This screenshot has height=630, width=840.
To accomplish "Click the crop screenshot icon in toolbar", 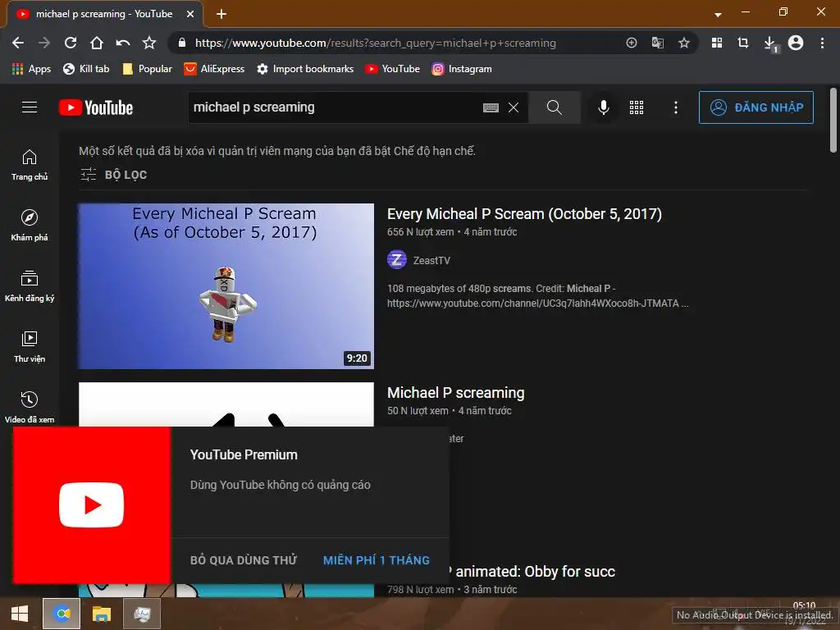I will (743, 43).
